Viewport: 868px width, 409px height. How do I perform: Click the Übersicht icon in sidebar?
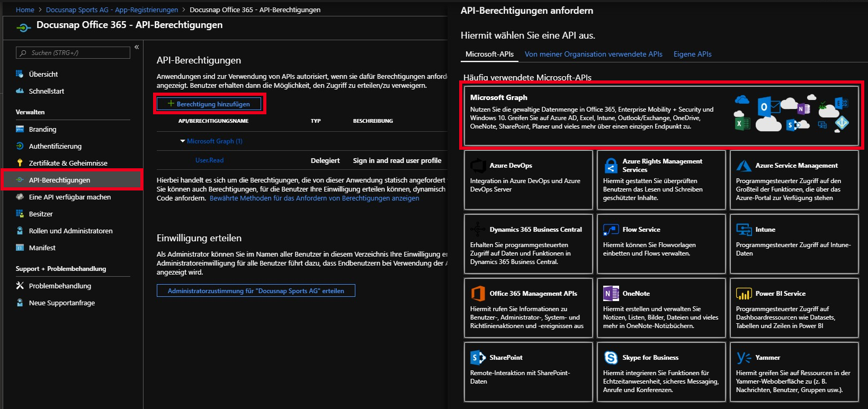pos(20,74)
